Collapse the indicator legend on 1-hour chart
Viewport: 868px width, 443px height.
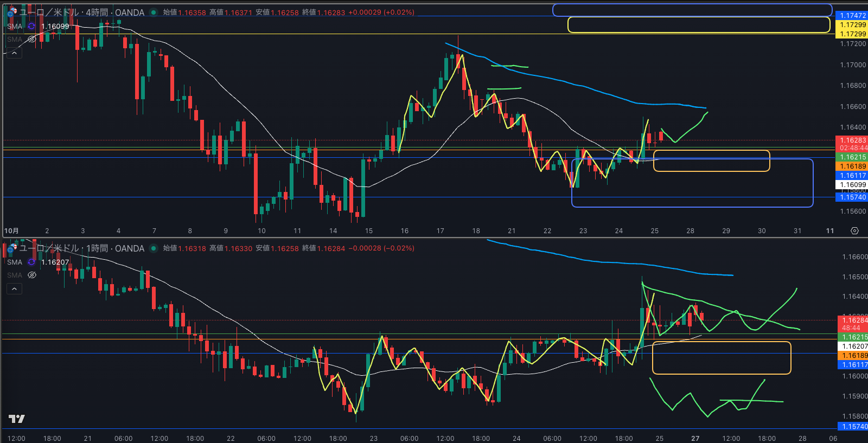click(14, 289)
